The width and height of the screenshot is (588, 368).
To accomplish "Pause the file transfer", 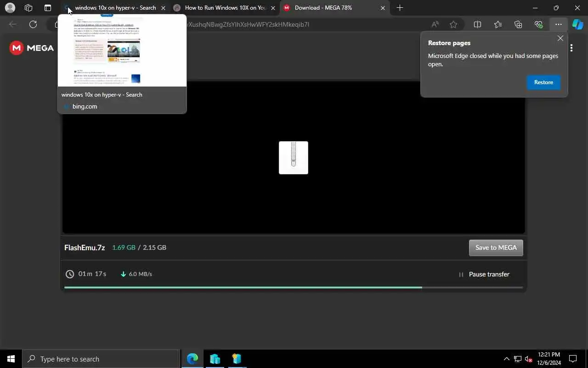I will pos(484,274).
